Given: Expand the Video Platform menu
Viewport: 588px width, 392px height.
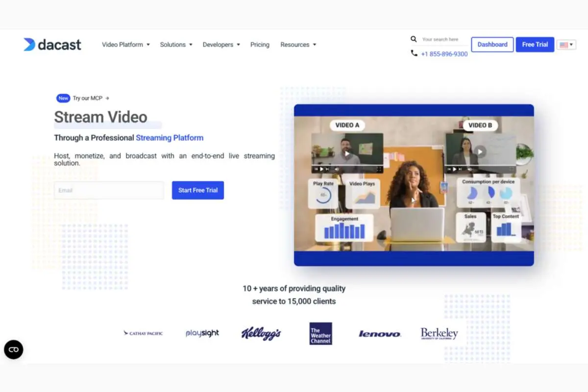Looking at the screenshot, I should pyautogui.click(x=126, y=45).
